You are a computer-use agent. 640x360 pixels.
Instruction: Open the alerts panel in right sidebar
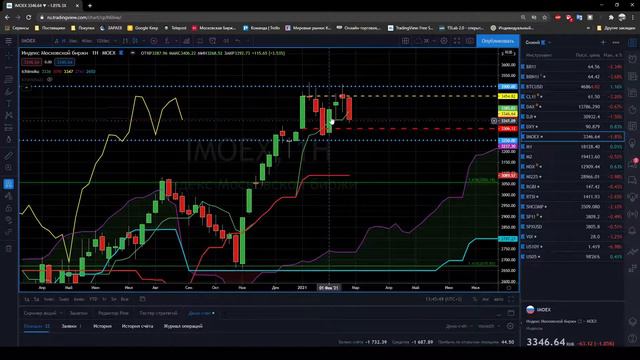pyautogui.click(x=632, y=59)
